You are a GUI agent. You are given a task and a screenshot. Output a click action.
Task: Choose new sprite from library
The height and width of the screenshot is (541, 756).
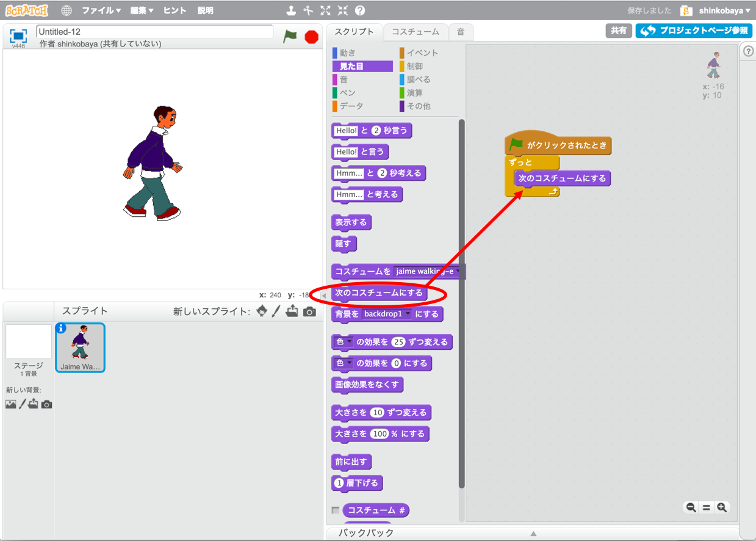pyautogui.click(x=262, y=311)
